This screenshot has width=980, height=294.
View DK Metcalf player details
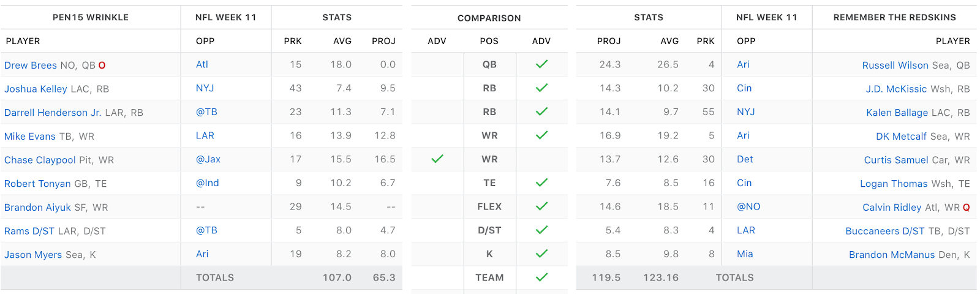[901, 137]
